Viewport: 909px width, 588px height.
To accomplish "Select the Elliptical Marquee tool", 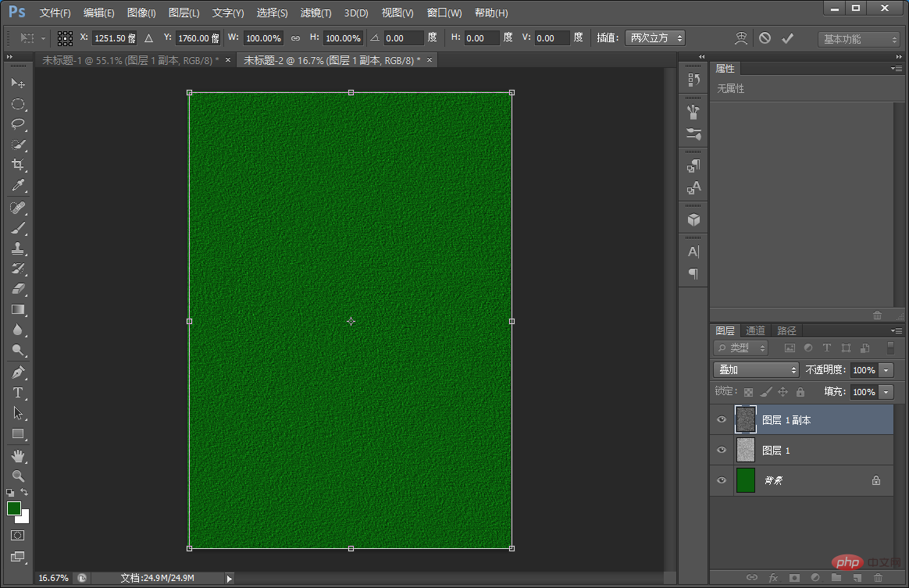I will 18,104.
